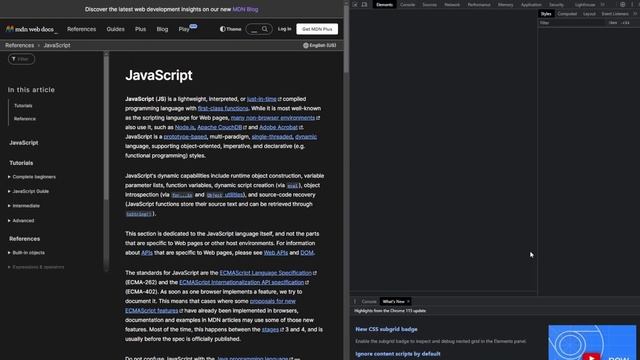Switch to the Security panel tab
The height and width of the screenshot is (360, 640).
tap(556, 4)
